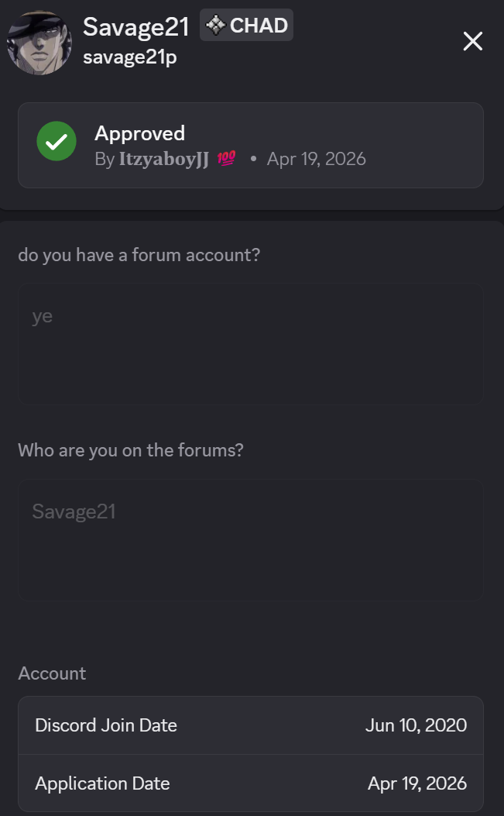Click the display name Savage21
Image resolution: width=504 pixels, height=816 pixels.
[136, 26]
